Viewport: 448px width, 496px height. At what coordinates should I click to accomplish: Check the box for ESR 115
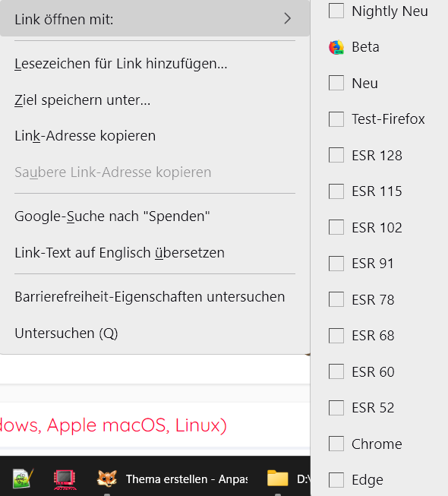(336, 191)
